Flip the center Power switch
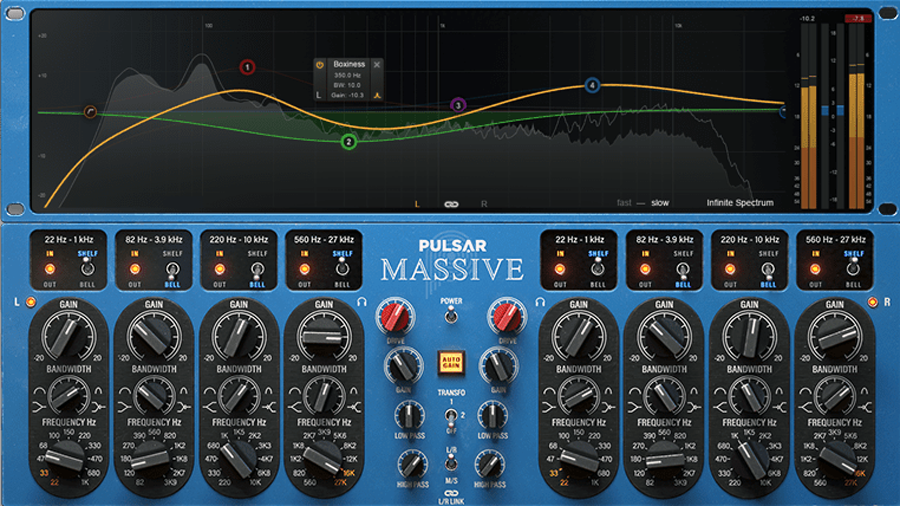The width and height of the screenshot is (900, 506). pyautogui.click(x=451, y=314)
